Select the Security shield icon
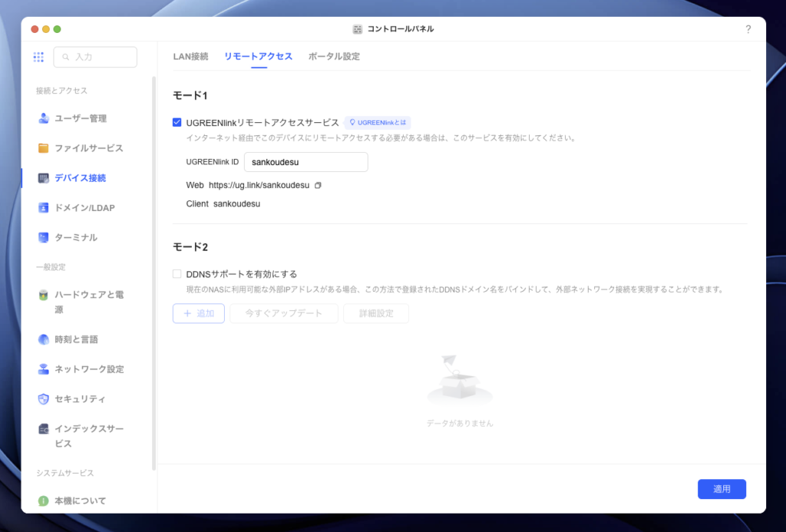 click(44, 399)
